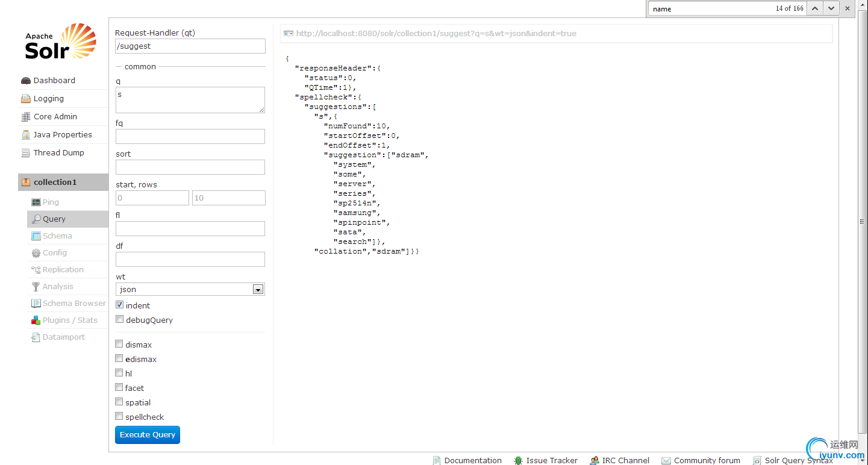This screenshot has height=465, width=868.
Task: Click the IRC Channel people icon
Action: point(594,461)
